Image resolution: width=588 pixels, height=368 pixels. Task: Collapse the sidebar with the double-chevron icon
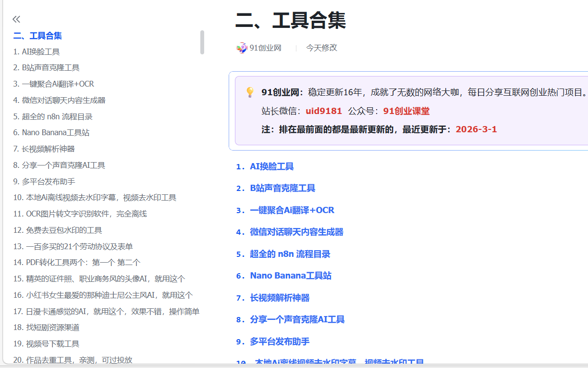[16, 19]
